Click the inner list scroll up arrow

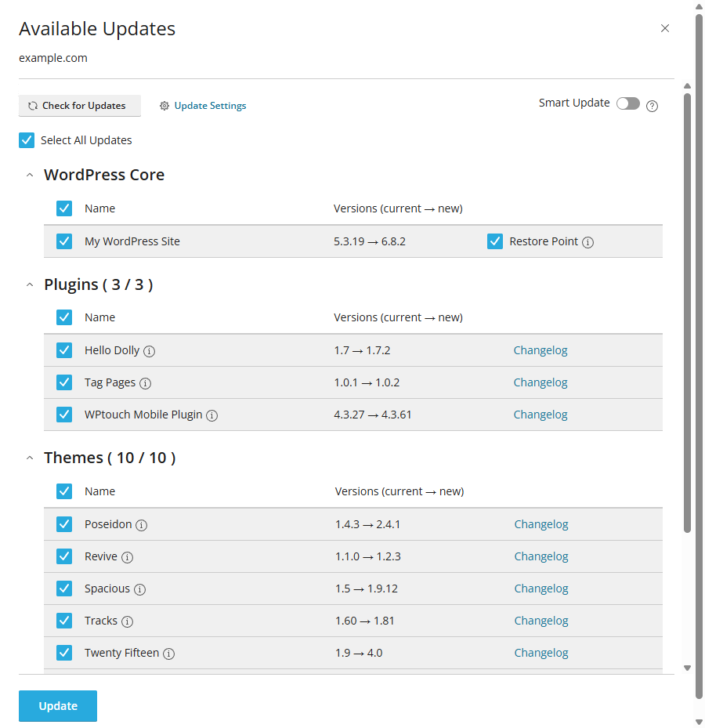tap(687, 86)
